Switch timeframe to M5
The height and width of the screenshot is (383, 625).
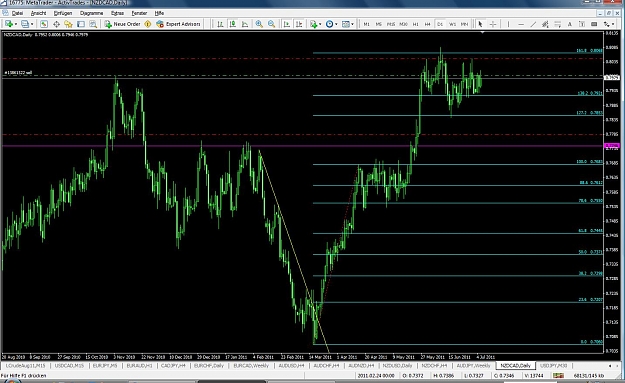coord(379,24)
